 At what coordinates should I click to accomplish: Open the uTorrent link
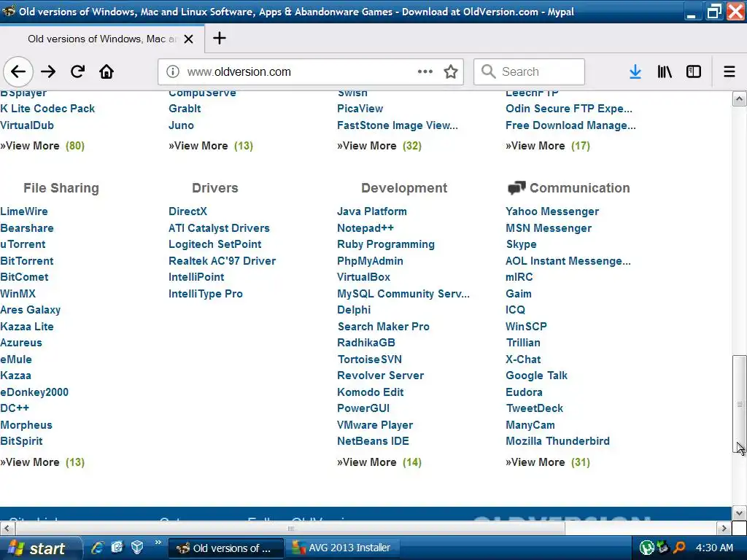click(23, 244)
